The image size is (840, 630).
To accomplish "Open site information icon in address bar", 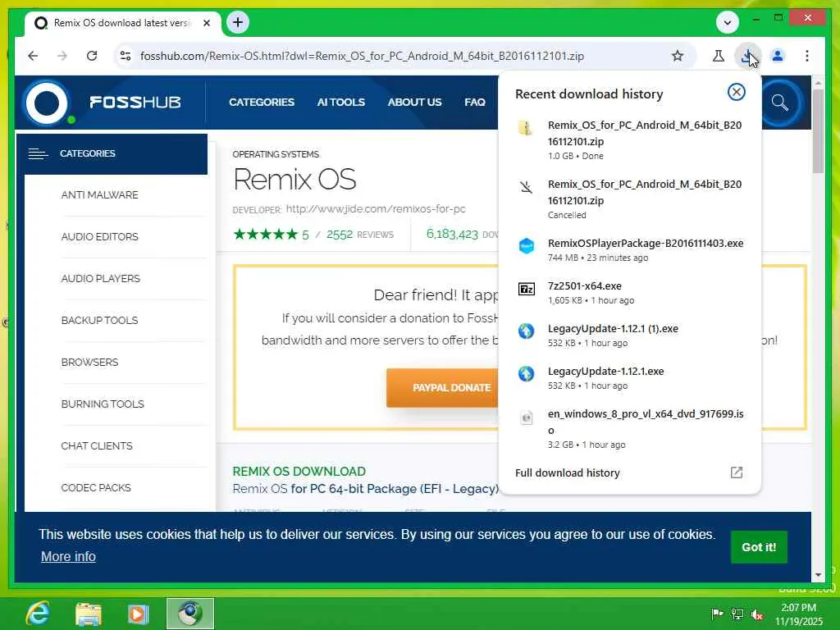I will pyautogui.click(x=126, y=56).
